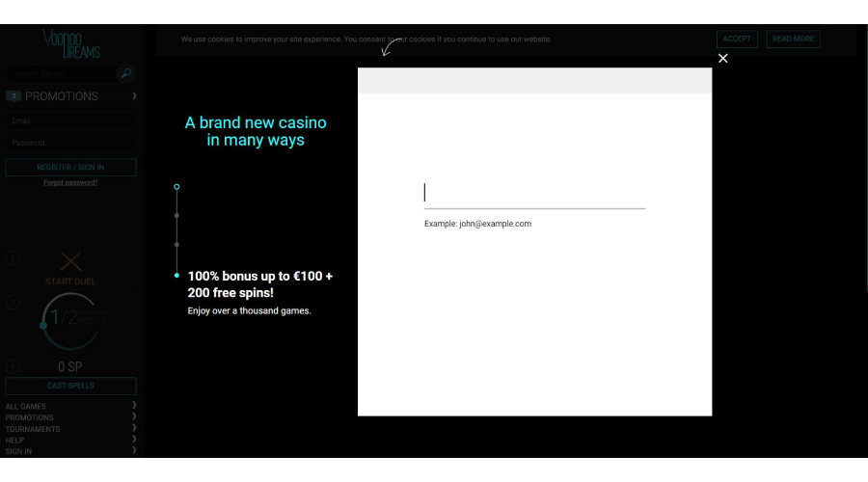Click the crossed wands Start Duel icon
868x482 pixels.
[70, 261]
